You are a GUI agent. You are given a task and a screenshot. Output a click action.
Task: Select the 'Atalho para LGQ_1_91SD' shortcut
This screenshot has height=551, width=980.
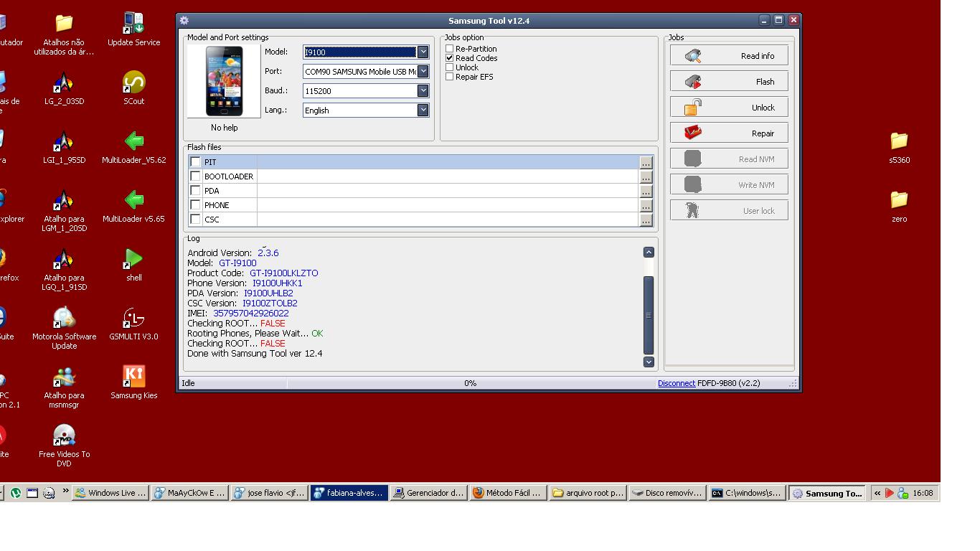(64, 269)
